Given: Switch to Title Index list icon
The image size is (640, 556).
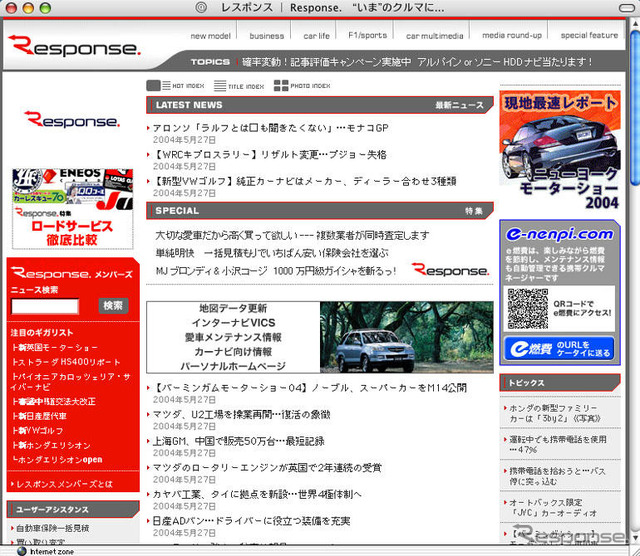Looking at the screenshot, I should point(220,86).
